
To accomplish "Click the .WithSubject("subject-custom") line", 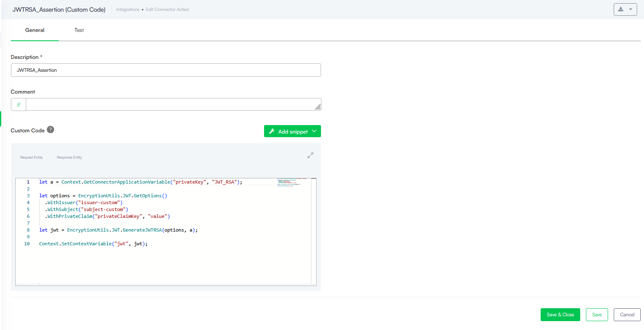I will click(86, 209).
